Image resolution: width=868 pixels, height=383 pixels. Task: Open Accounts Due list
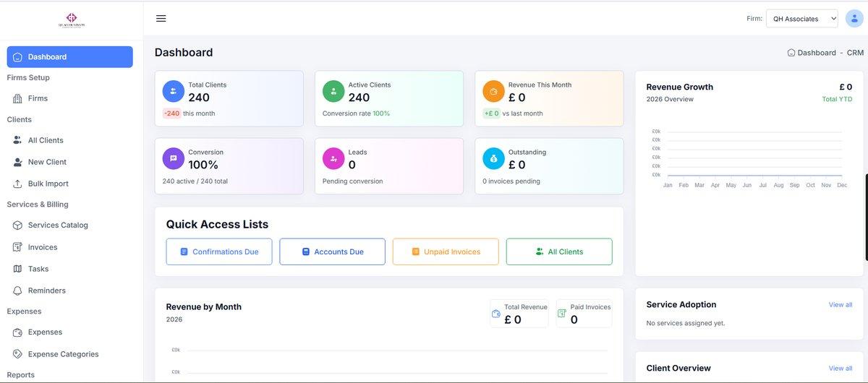tap(333, 251)
